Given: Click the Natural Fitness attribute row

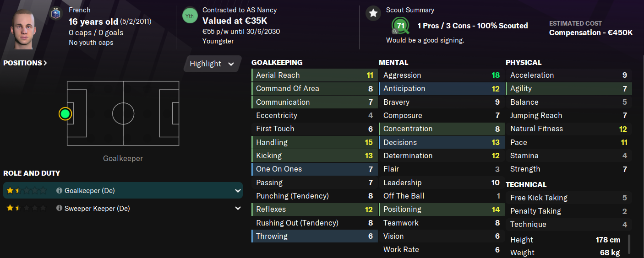Looking at the screenshot, I should 568,129.
